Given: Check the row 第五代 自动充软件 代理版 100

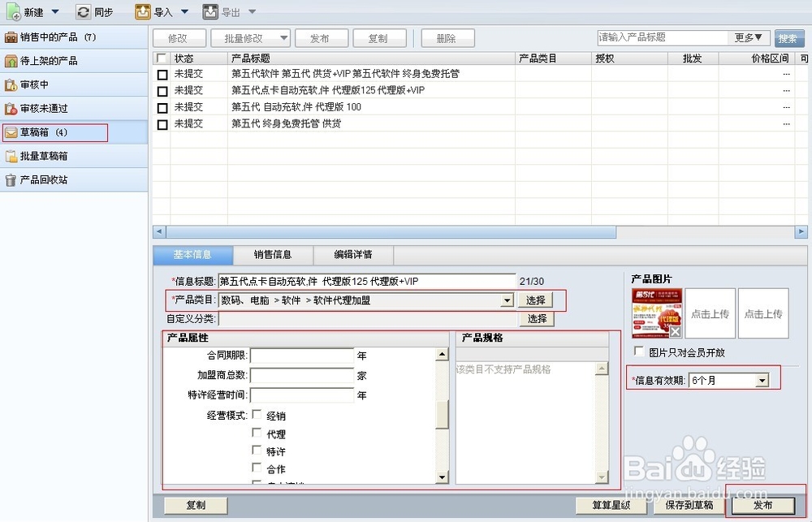Looking at the screenshot, I should pyautogui.click(x=162, y=108).
